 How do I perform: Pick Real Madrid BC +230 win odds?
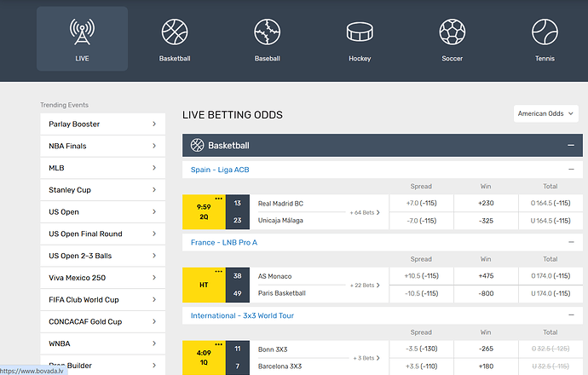point(486,204)
